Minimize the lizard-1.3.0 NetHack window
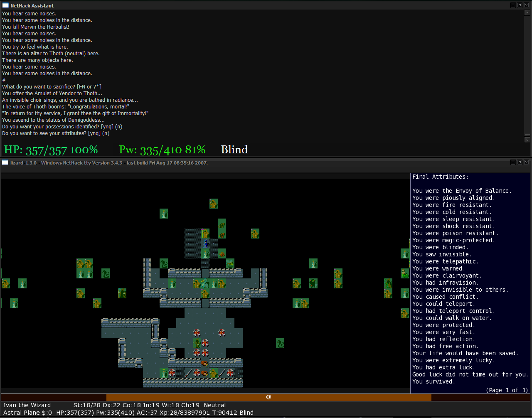The height and width of the screenshot is (418, 532). pos(513,162)
